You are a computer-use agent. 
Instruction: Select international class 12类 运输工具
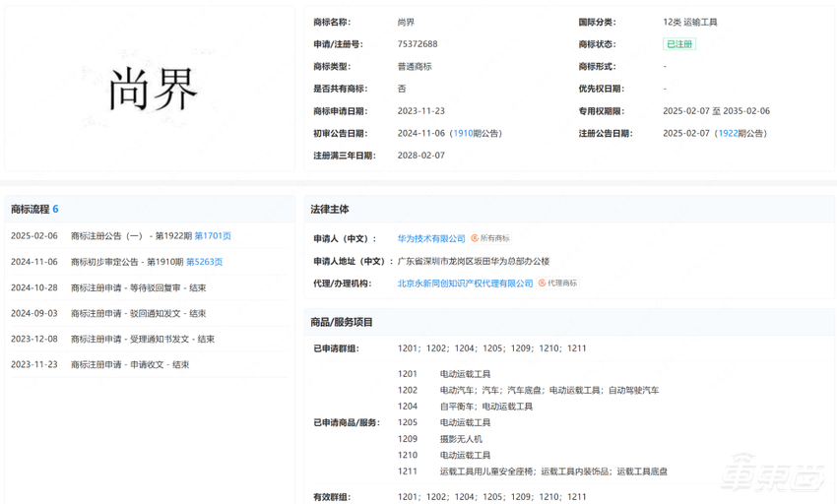[689, 23]
